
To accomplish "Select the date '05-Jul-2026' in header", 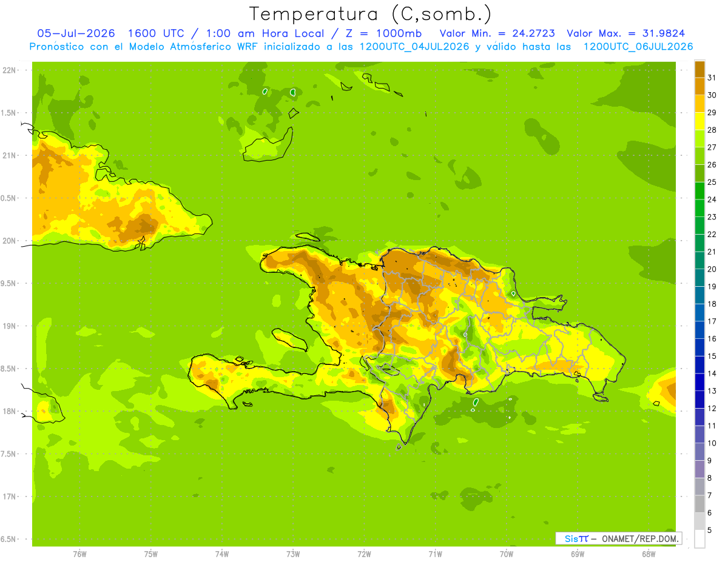I will [x=76, y=33].
